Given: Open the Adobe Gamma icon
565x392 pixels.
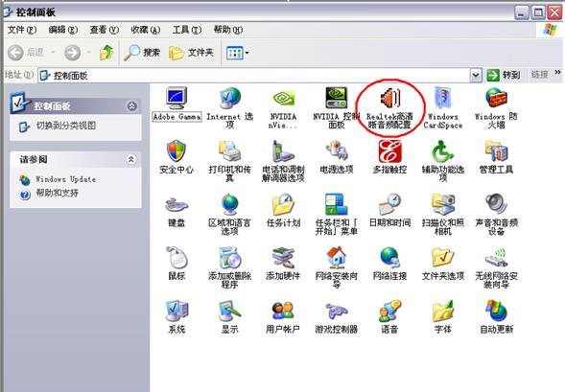Looking at the screenshot, I should tap(177, 104).
